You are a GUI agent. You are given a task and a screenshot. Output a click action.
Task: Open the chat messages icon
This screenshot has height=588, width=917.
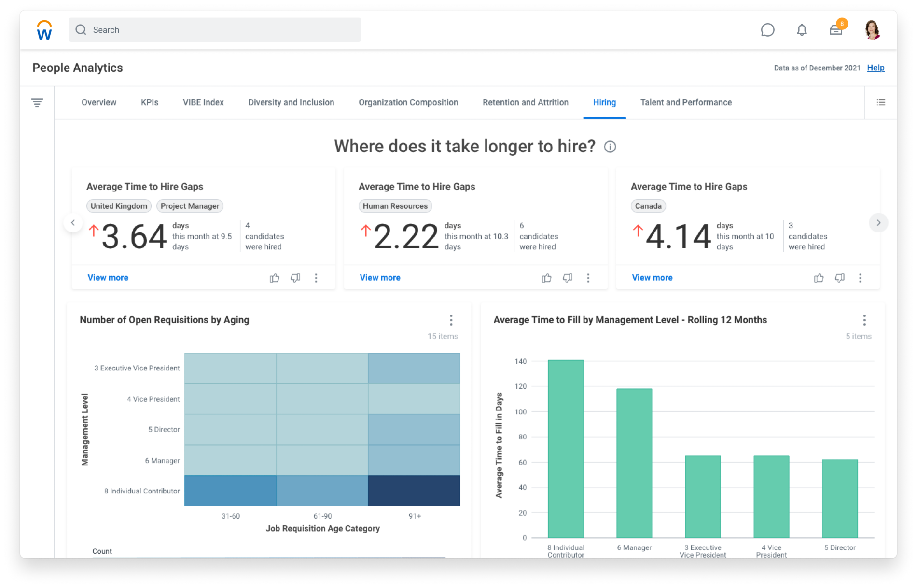coord(767,29)
